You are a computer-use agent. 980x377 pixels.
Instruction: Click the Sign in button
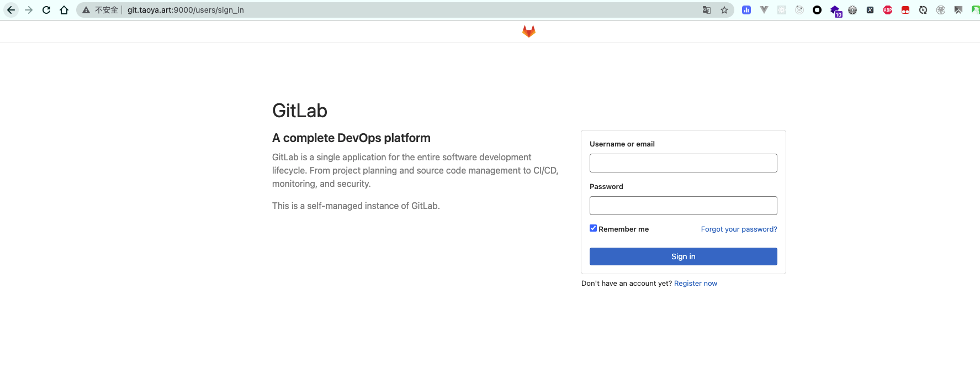point(684,256)
